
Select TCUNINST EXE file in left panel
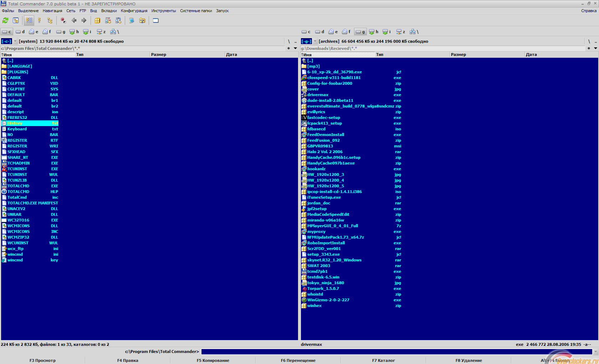[x=30, y=169]
